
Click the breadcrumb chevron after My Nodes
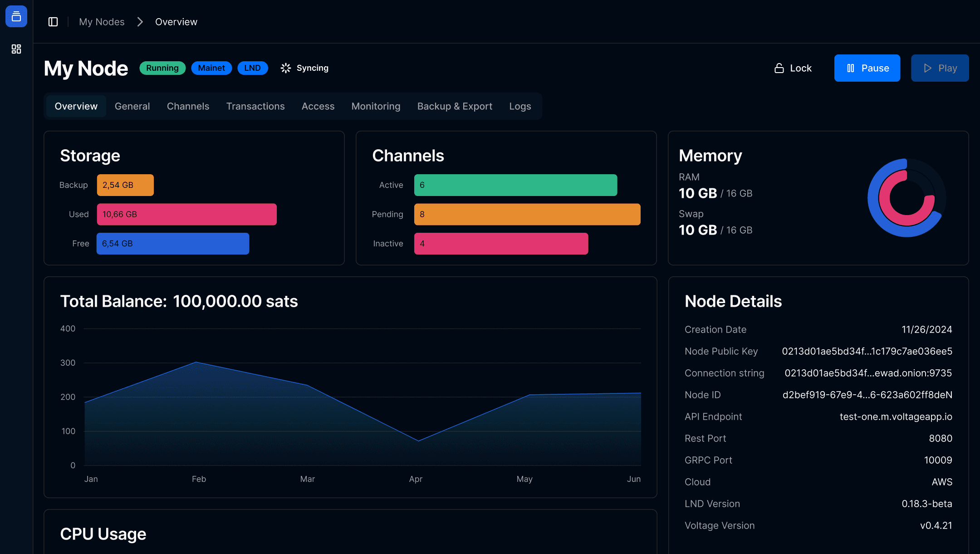pyautogui.click(x=140, y=22)
